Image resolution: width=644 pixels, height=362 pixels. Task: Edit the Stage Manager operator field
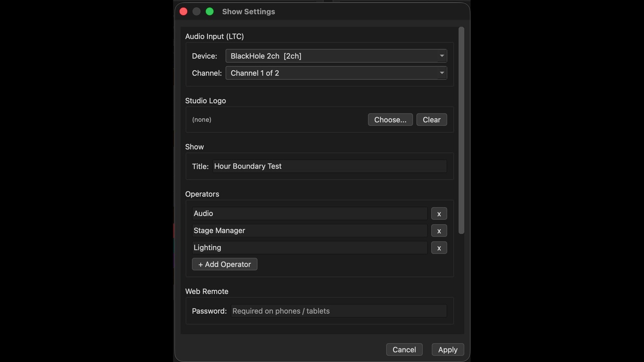click(x=309, y=231)
